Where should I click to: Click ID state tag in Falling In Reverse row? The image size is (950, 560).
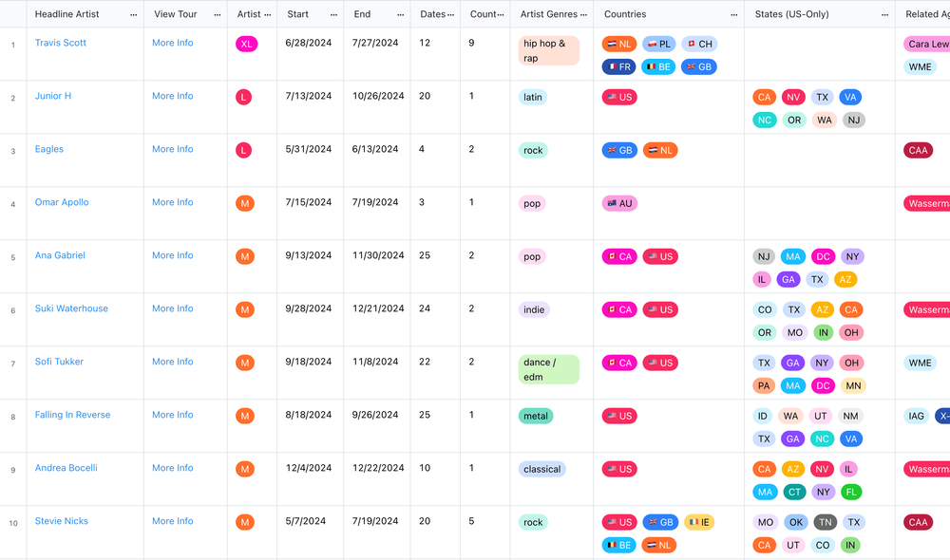[762, 416]
